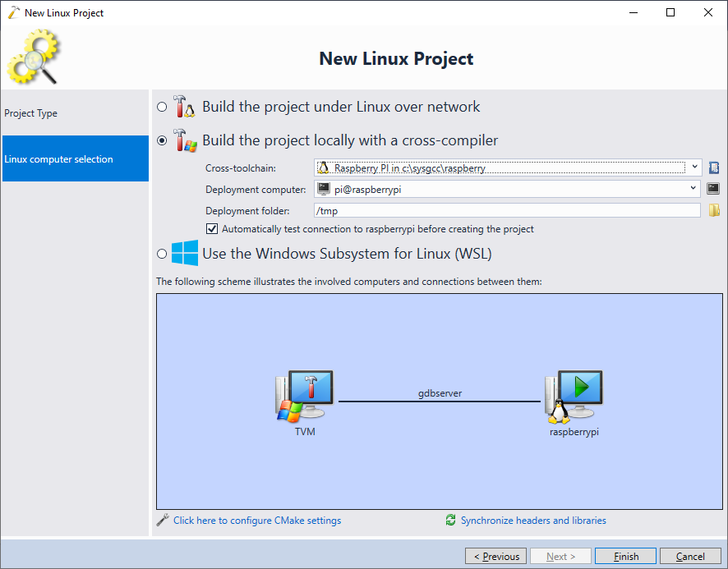Image resolution: width=728 pixels, height=569 pixels.
Task: Click the 'raspberrypi' label in the scheme
Action: click(574, 432)
